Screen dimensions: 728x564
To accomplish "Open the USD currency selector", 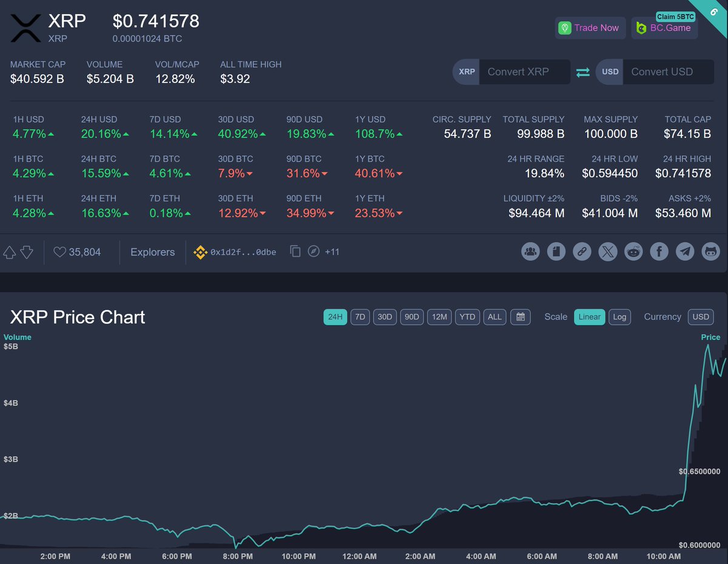I will pyautogui.click(x=701, y=317).
